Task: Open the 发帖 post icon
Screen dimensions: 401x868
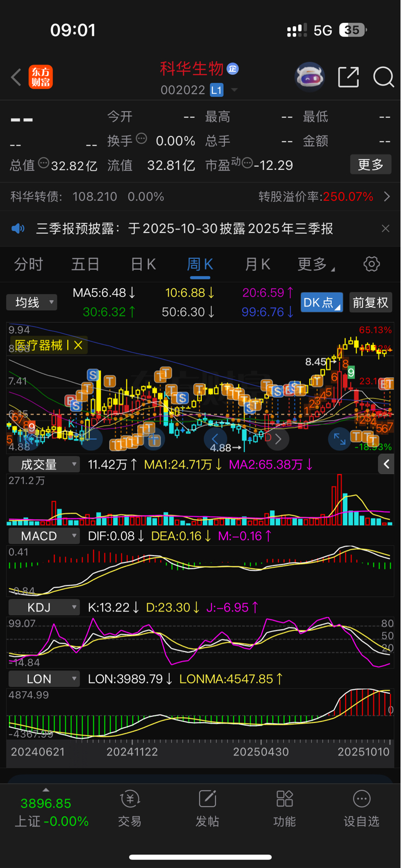Action: point(207,809)
